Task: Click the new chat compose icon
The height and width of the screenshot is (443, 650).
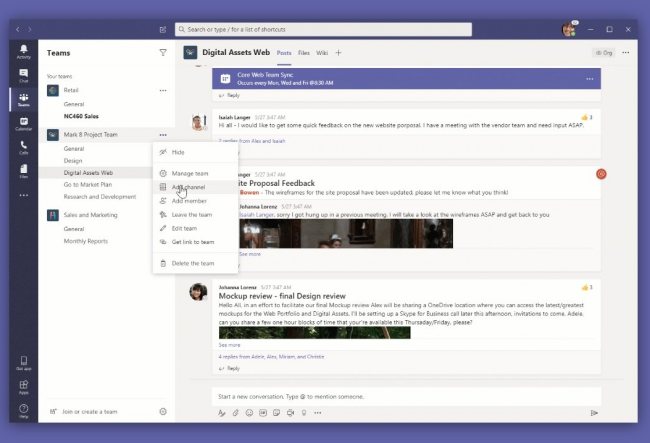Action: pos(162,29)
